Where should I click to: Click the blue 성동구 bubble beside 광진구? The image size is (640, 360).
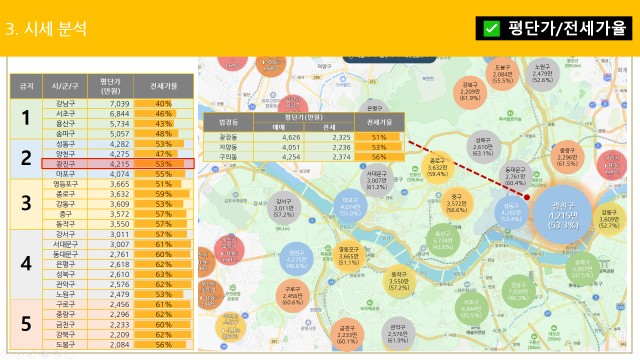511,213
